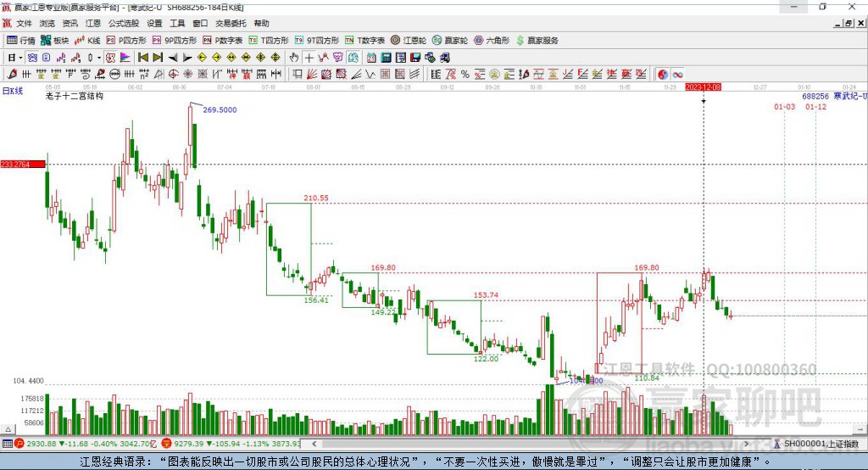Click the 110.84 support level label

tap(647, 378)
